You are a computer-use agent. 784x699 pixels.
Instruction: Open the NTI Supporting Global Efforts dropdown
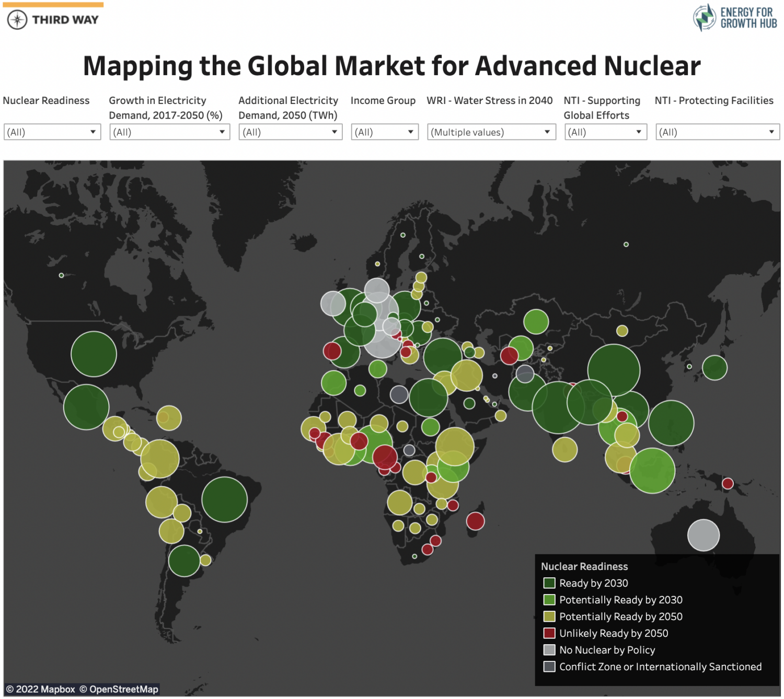(x=605, y=131)
